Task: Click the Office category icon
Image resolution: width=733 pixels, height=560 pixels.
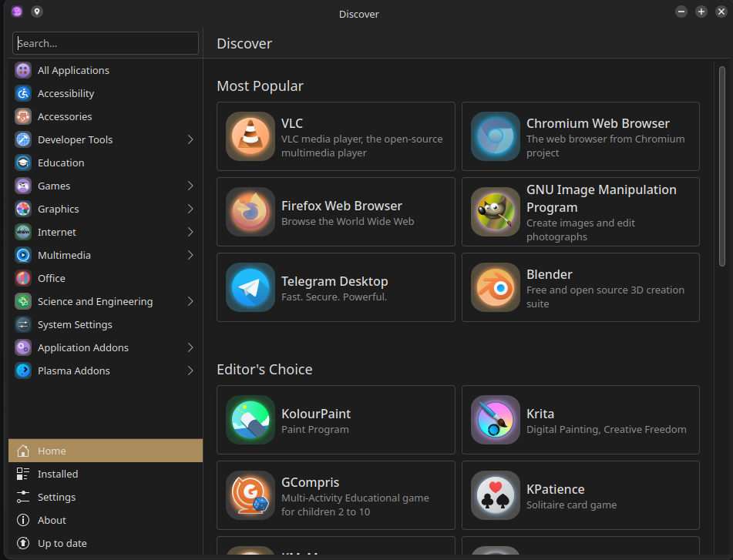Action: pos(23,278)
